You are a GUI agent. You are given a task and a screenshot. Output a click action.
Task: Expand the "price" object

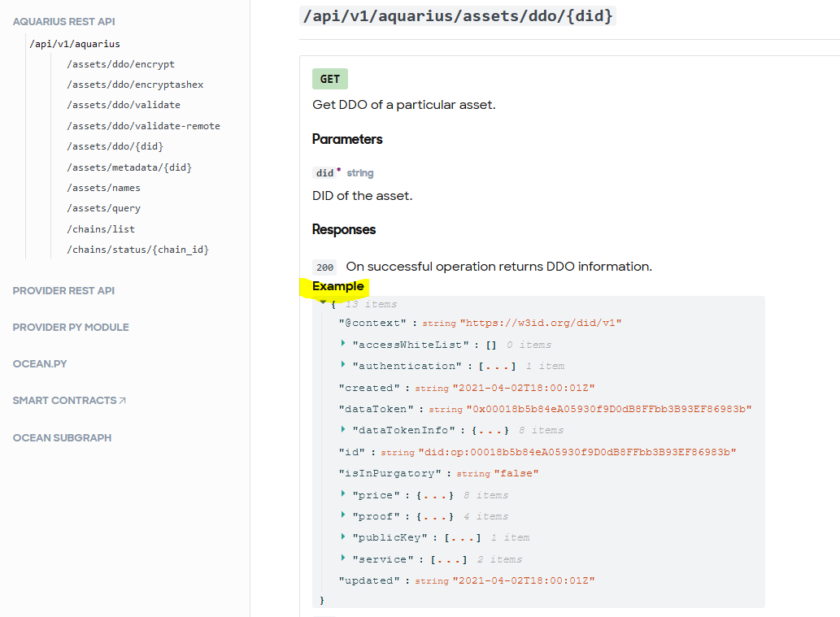click(x=343, y=493)
